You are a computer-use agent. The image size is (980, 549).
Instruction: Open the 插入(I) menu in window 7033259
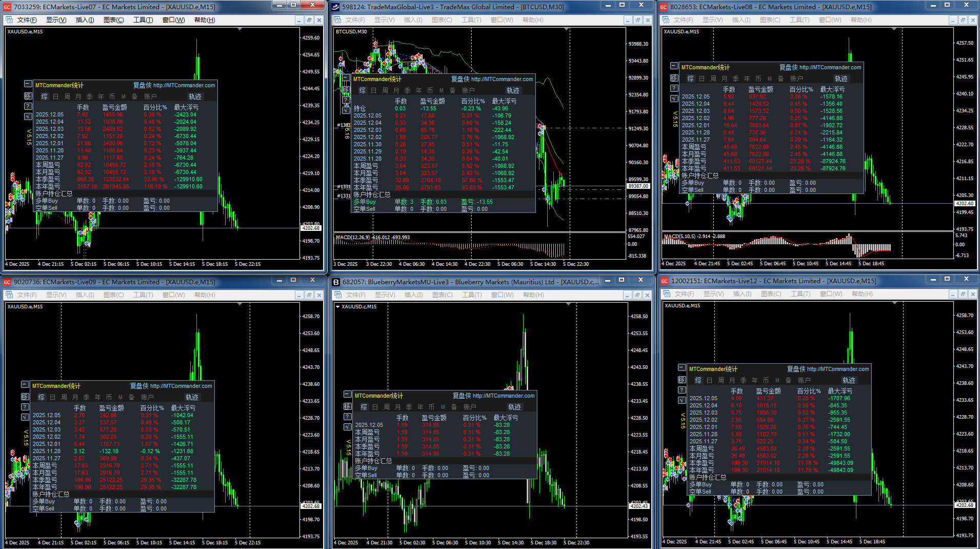pos(85,20)
